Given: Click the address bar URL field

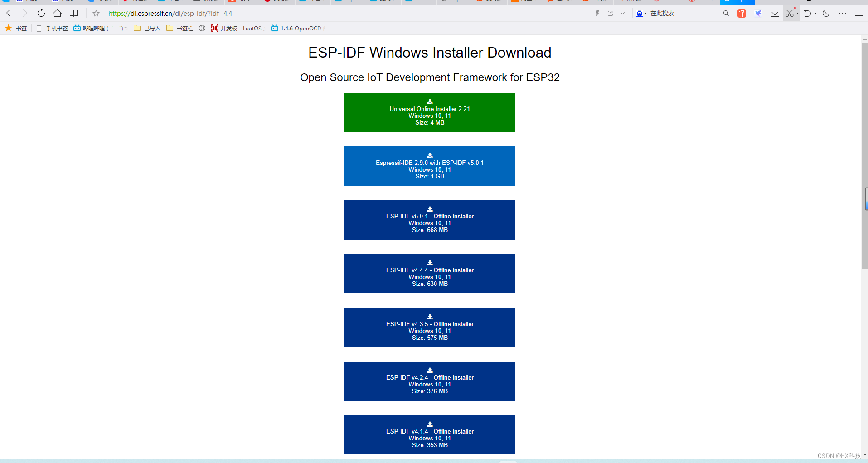Looking at the screenshot, I should tap(344, 14).
